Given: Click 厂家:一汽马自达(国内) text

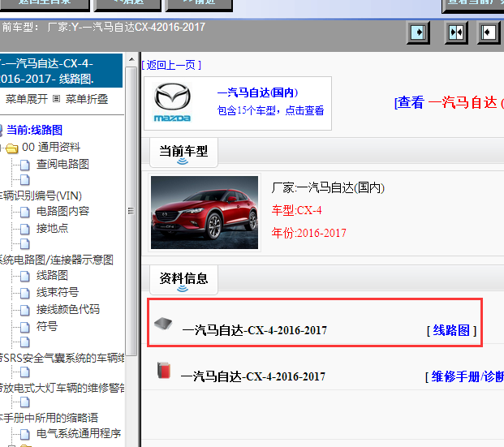Looking at the screenshot, I should point(328,187).
